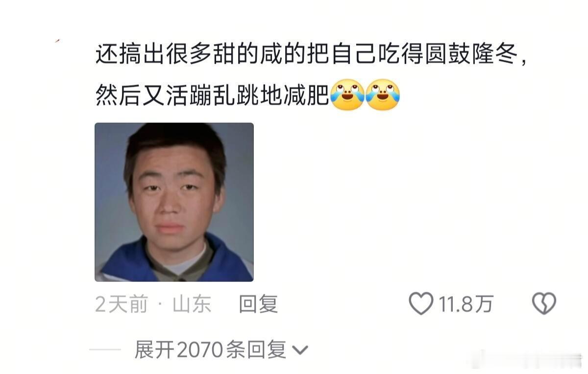Click the 山东 location label
Screen dimensions: 588x374
(192, 304)
